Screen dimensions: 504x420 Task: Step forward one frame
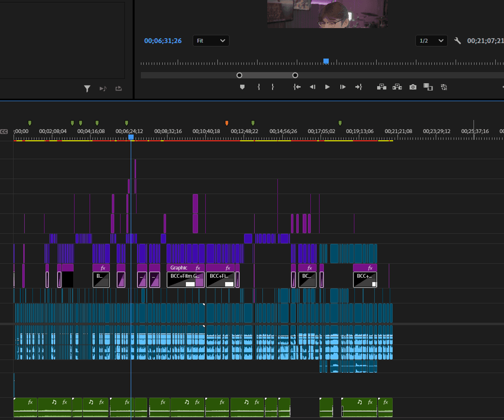343,87
